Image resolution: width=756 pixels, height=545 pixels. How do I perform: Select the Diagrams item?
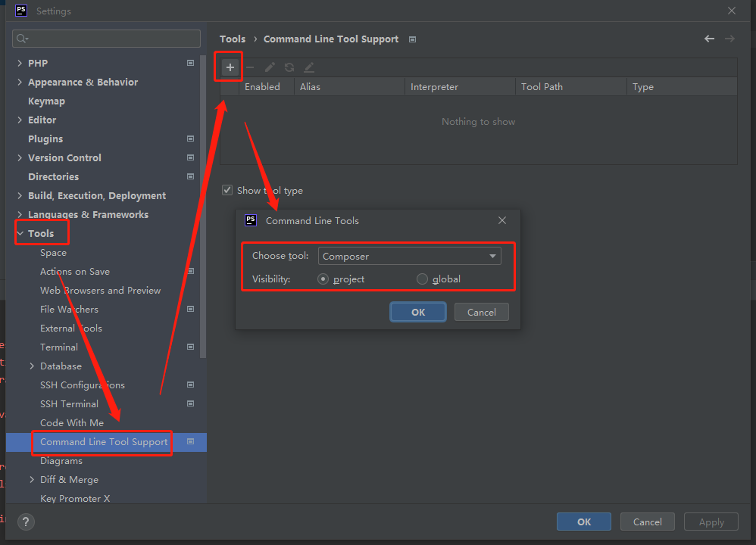coord(61,461)
